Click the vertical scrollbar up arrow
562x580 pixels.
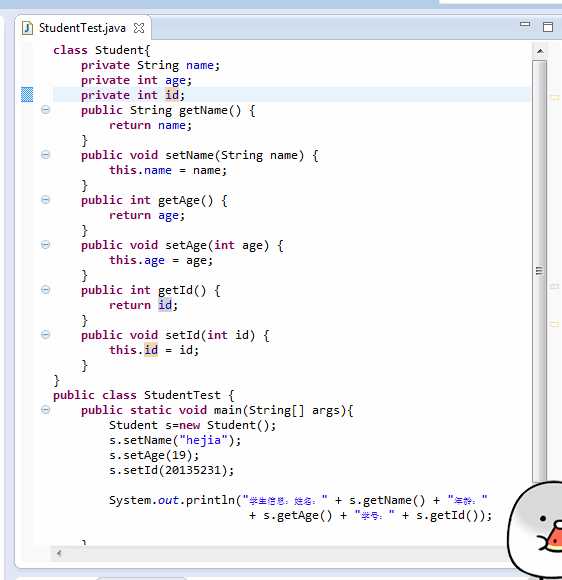pyautogui.click(x=540, y=51)
